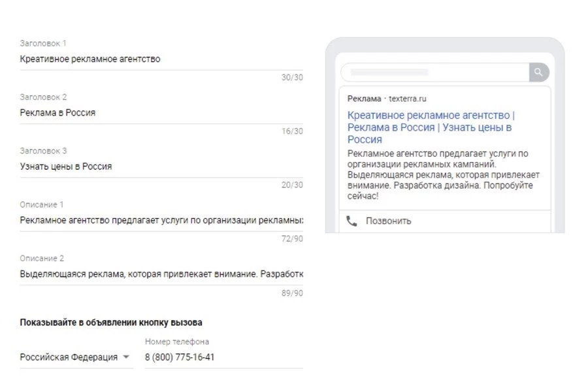Click the Заголовок 1 field label

coord(43,44)
